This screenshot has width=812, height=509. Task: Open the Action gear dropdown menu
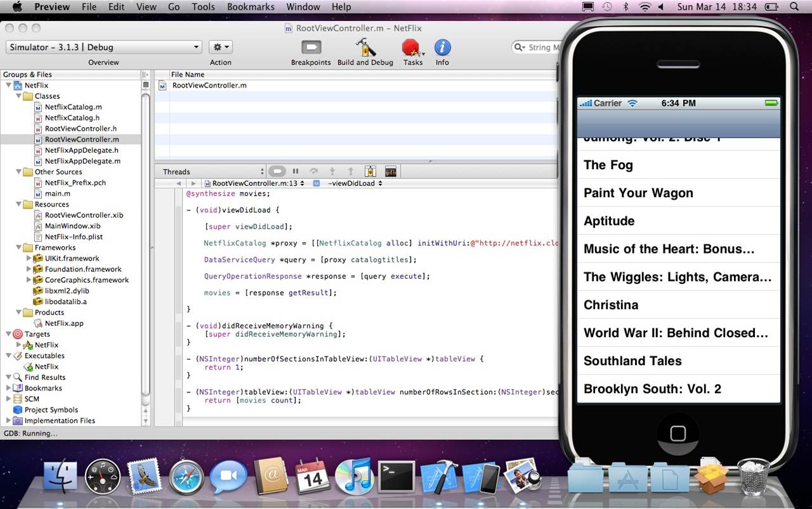coord(220,47)
